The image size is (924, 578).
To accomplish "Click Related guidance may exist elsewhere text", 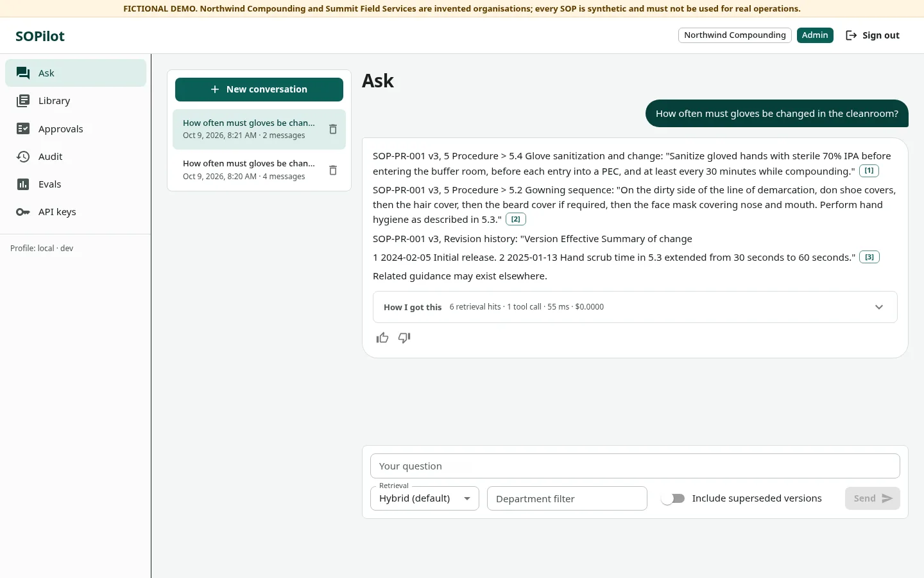I will click(x=460, y=276).
